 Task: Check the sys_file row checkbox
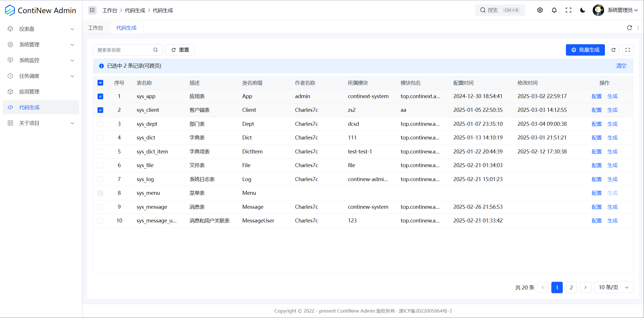tap(100, 165)
